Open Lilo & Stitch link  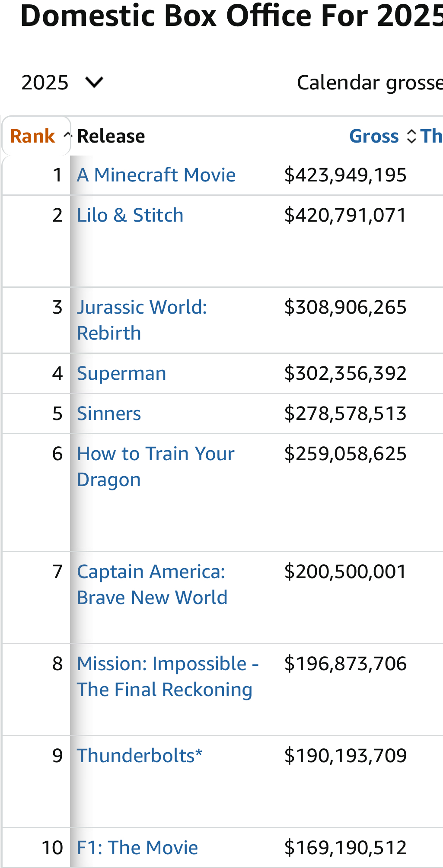point(130,215)
